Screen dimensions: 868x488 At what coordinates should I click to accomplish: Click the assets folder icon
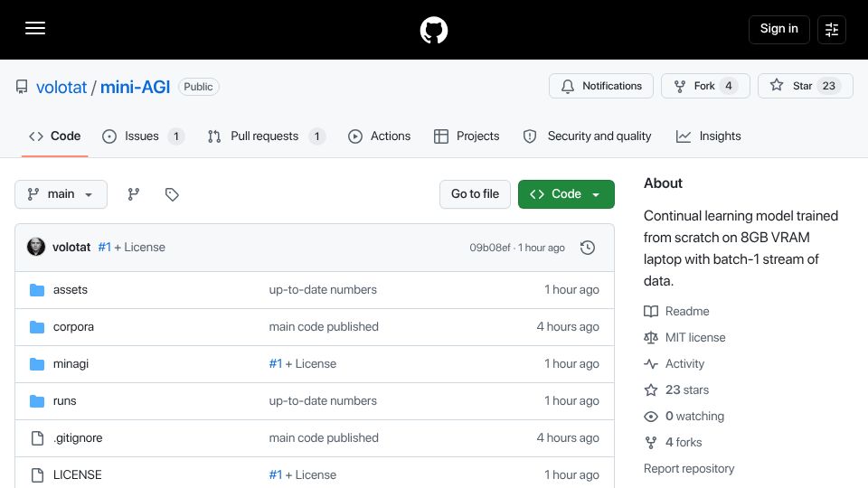[x=37, y=290]
